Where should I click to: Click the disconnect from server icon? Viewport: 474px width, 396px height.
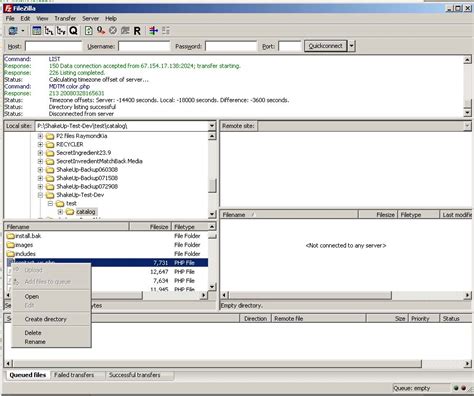pos(125,31)
